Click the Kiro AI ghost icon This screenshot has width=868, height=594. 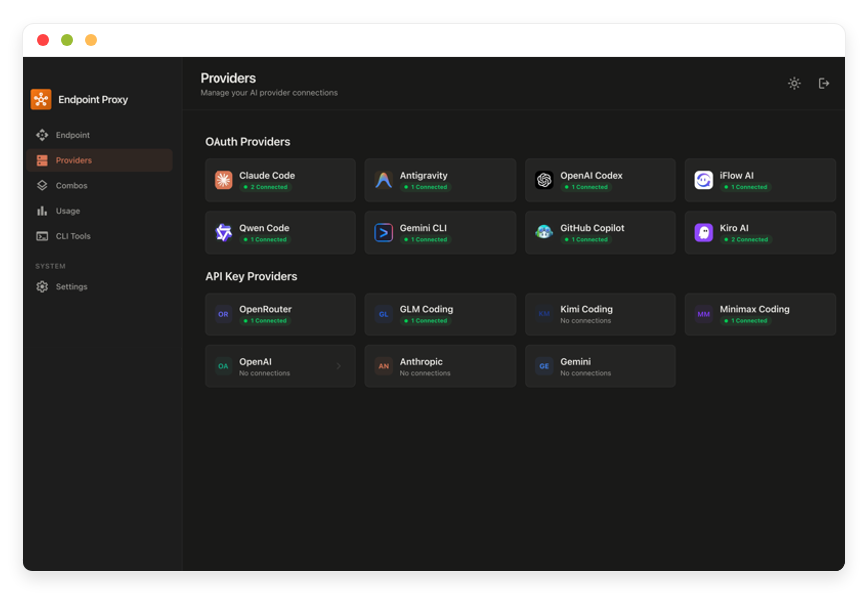[704, 233]
